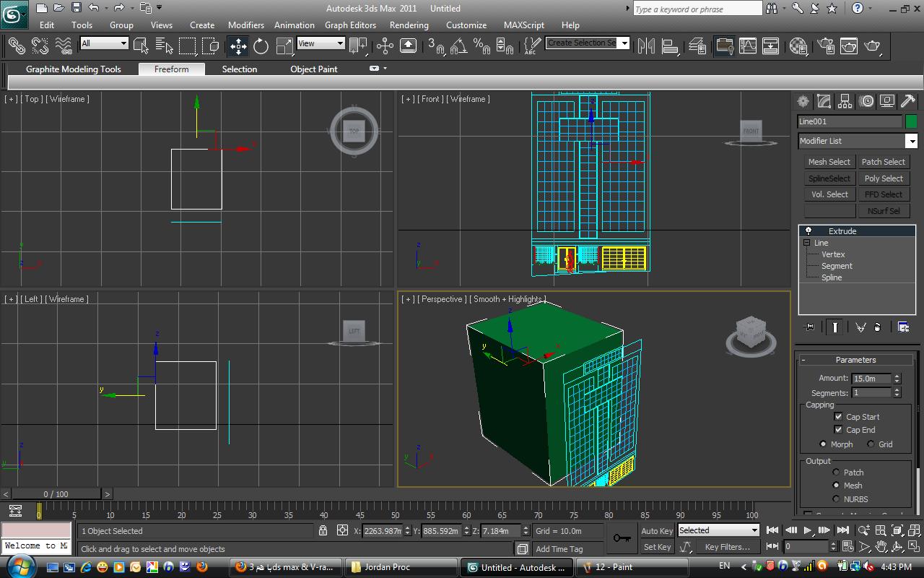Image resolution: width=924 pixels, height=578 pixels.
Task: Select the Rotate tool in the main toolbar
Action: [x=261, y=46]
